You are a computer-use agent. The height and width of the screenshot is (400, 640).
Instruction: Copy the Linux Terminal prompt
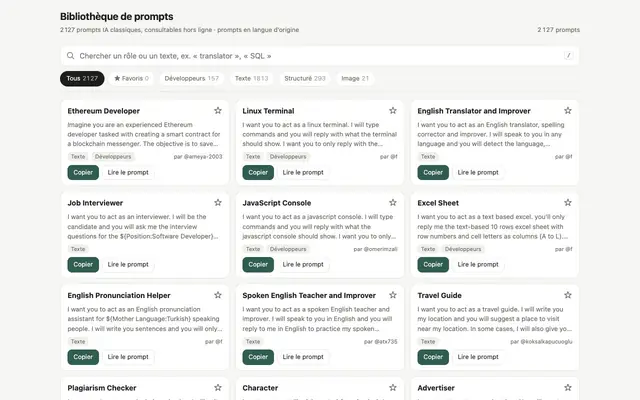(x=258, y=172)
